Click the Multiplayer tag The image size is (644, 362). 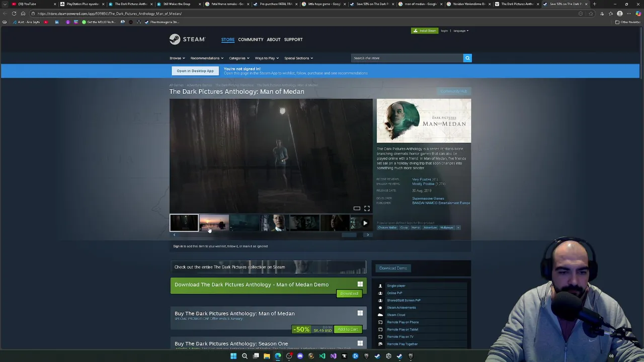point(447,228)
